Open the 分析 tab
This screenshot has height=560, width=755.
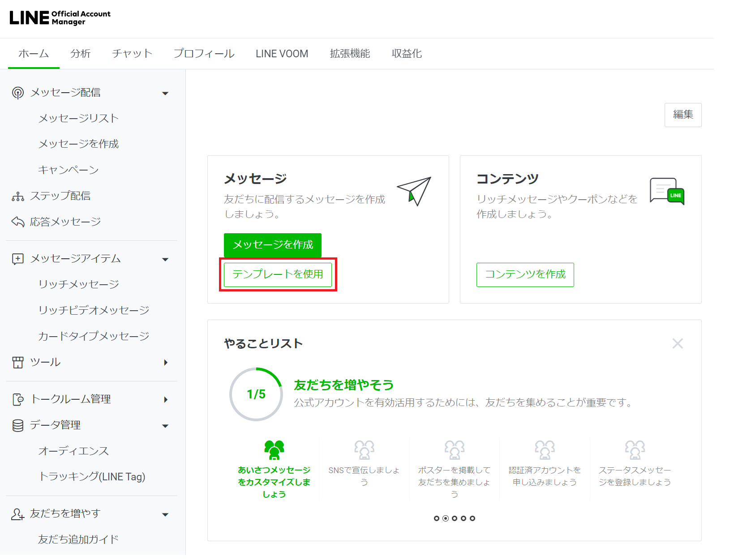point(81,54)
